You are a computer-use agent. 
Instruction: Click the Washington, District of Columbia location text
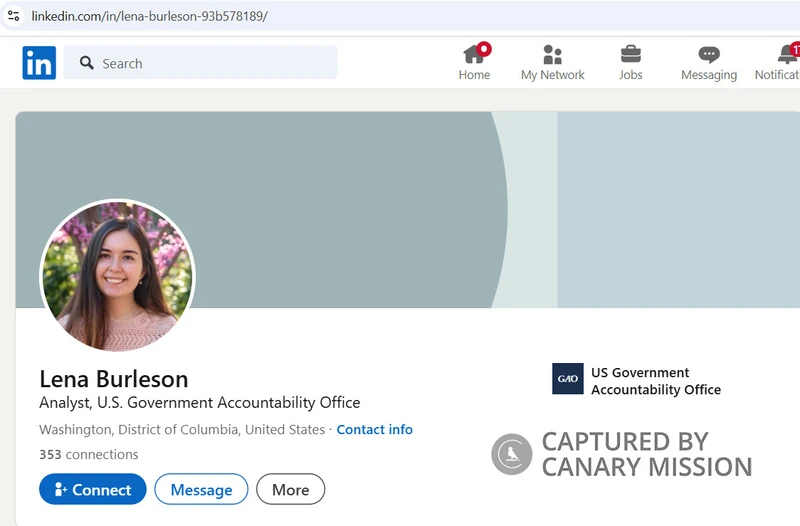click(182, 430)
